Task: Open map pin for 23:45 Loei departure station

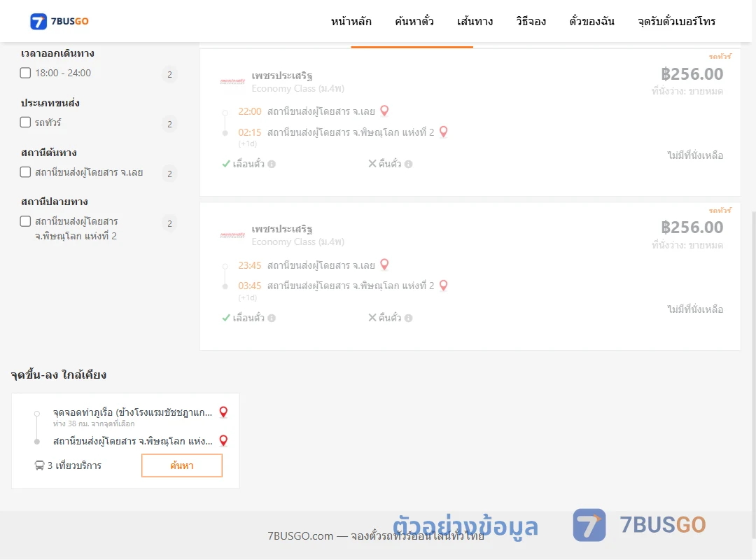Action: pyautogui.click(x=384, y=265)
